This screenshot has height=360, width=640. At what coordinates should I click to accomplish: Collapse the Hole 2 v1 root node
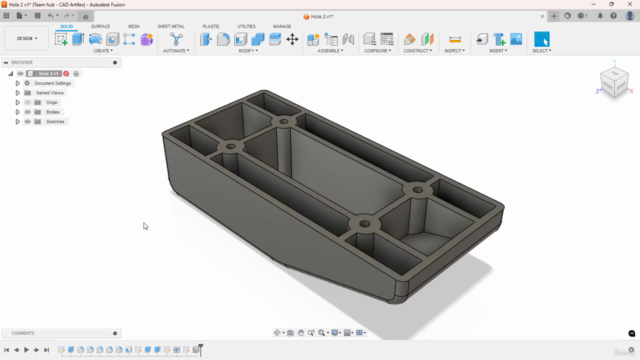click(11, 73)
